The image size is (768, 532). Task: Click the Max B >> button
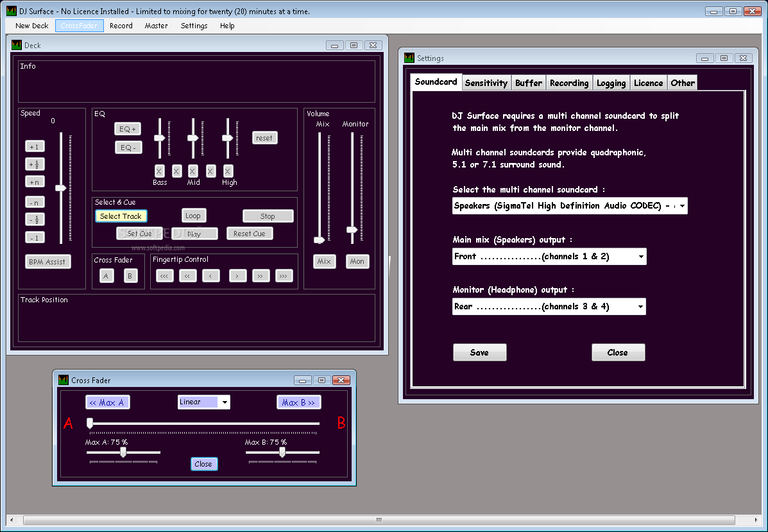(x=299, y=402)
